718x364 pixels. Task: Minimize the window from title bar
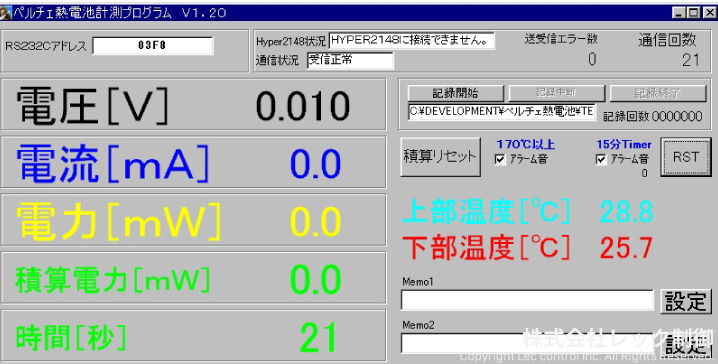point(680,13)
